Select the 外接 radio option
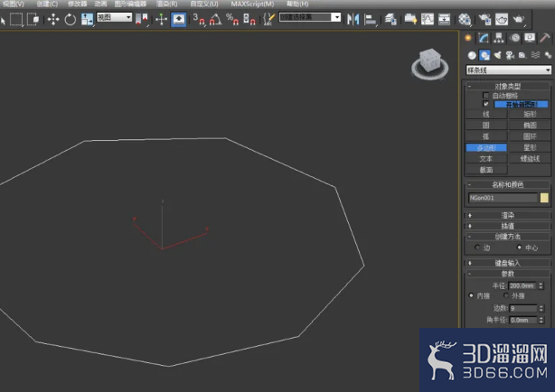 [506, 295]
